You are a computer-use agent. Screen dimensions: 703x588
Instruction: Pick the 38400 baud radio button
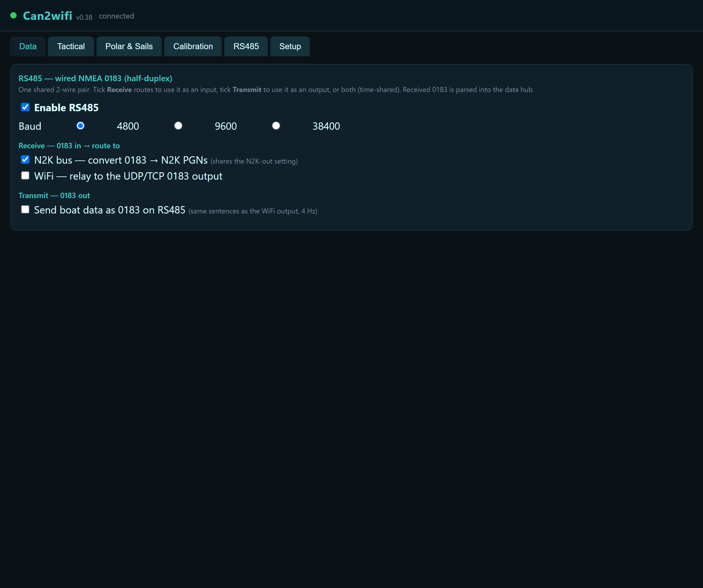point(276,126)
